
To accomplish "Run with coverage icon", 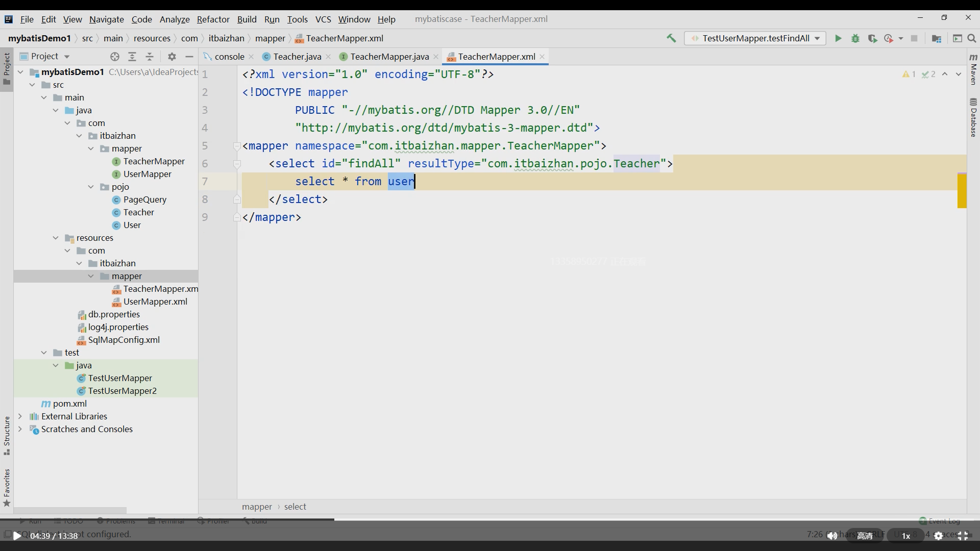I will (x=872, y=38).
